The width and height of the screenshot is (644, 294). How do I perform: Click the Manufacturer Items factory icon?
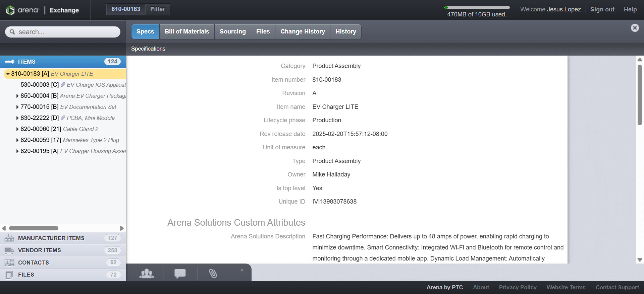[x=9, y=238]
